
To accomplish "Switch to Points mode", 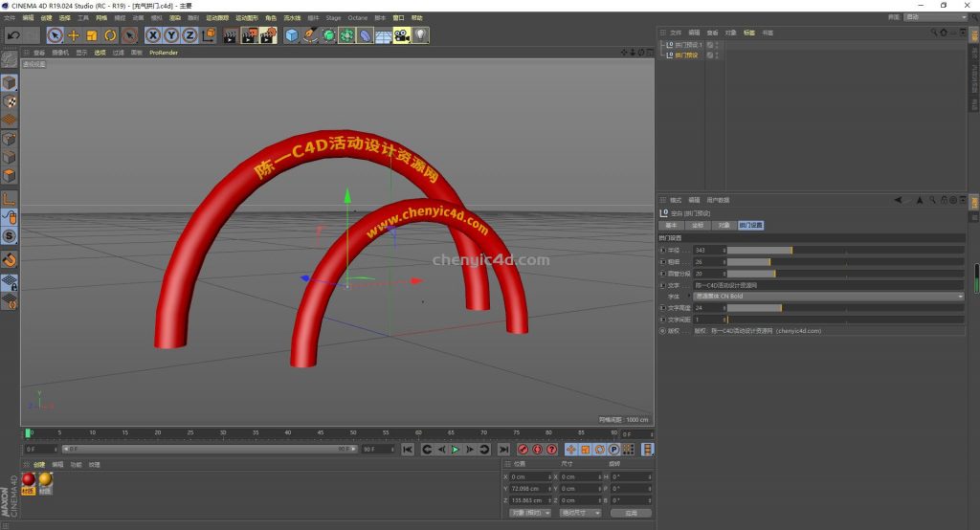I will pos(9,139).
